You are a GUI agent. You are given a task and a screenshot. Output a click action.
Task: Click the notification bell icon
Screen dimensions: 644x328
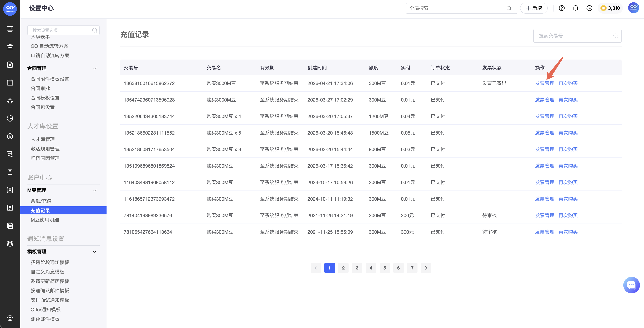[575, 8]
